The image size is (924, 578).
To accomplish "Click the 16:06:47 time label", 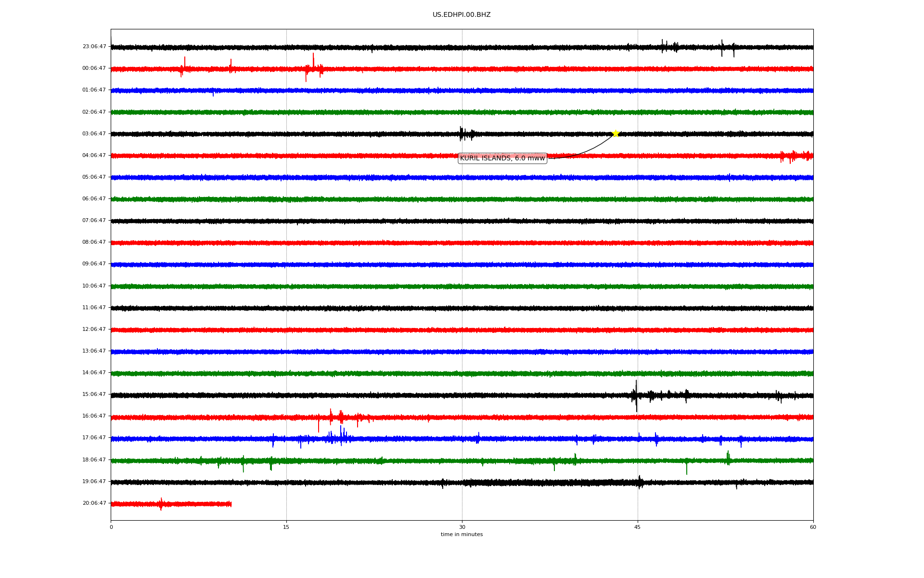I will point(94,416).
